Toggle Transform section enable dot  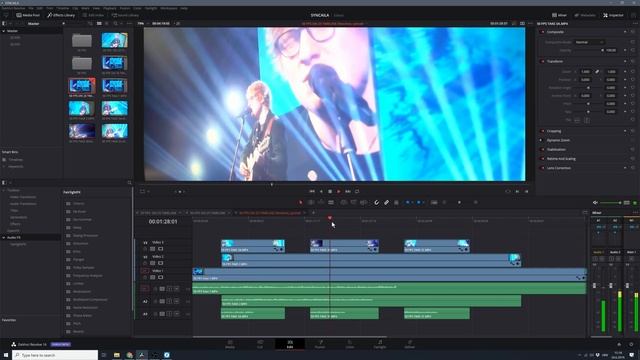coord(542,61)
